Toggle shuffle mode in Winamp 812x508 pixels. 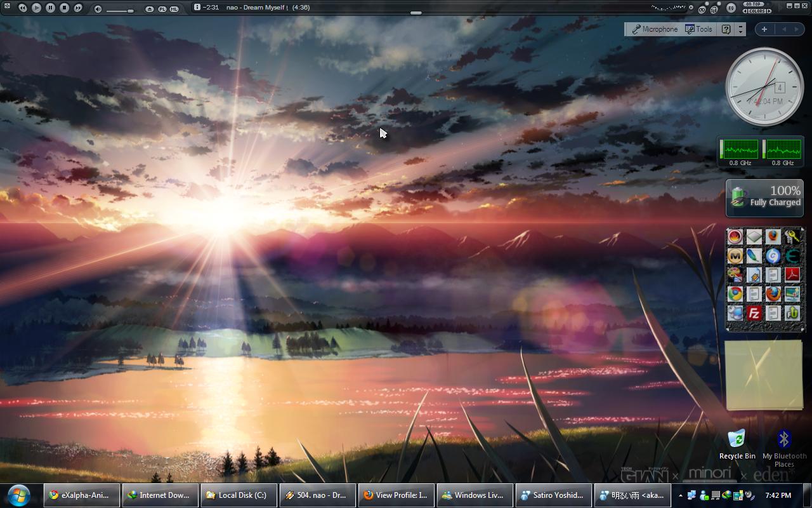714,10
